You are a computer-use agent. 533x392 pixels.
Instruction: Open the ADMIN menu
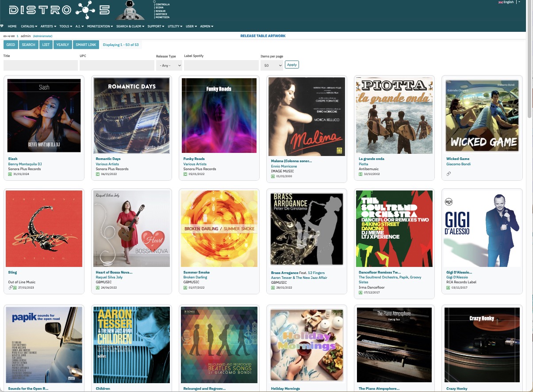(207, 27)
